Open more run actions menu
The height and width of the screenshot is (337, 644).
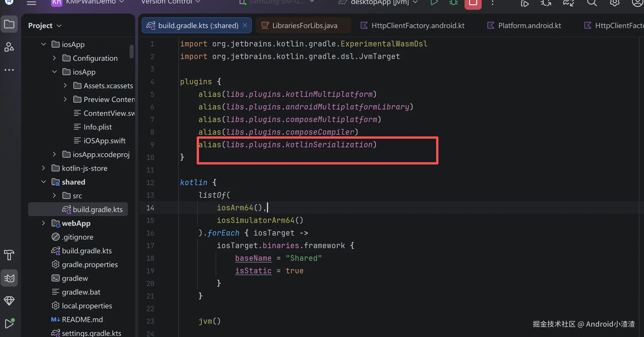(493, 3)
